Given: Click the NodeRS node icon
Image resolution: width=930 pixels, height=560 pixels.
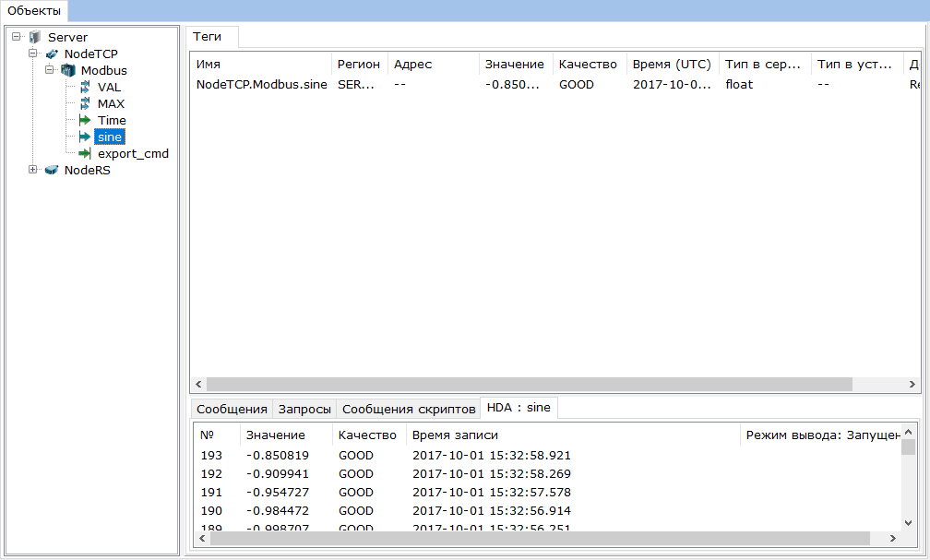Looking at the screenshot, I should 52,170.
